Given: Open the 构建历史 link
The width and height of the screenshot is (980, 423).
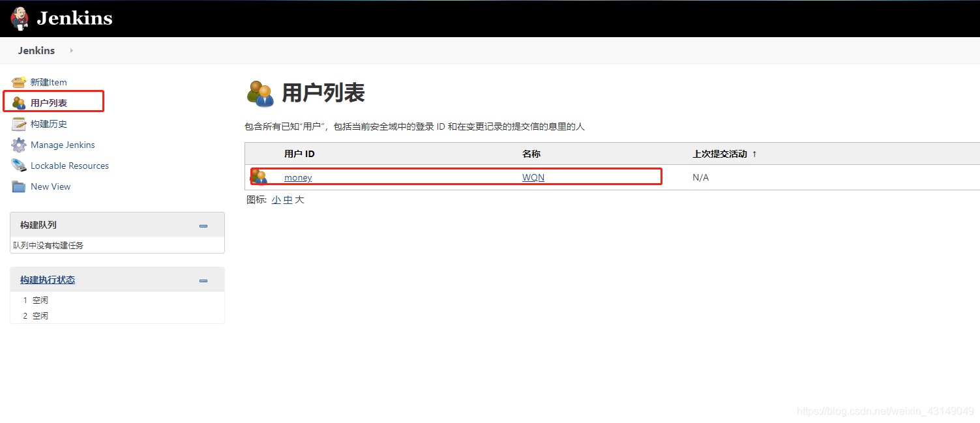Looking at the screenshot, I should [49, 124].
